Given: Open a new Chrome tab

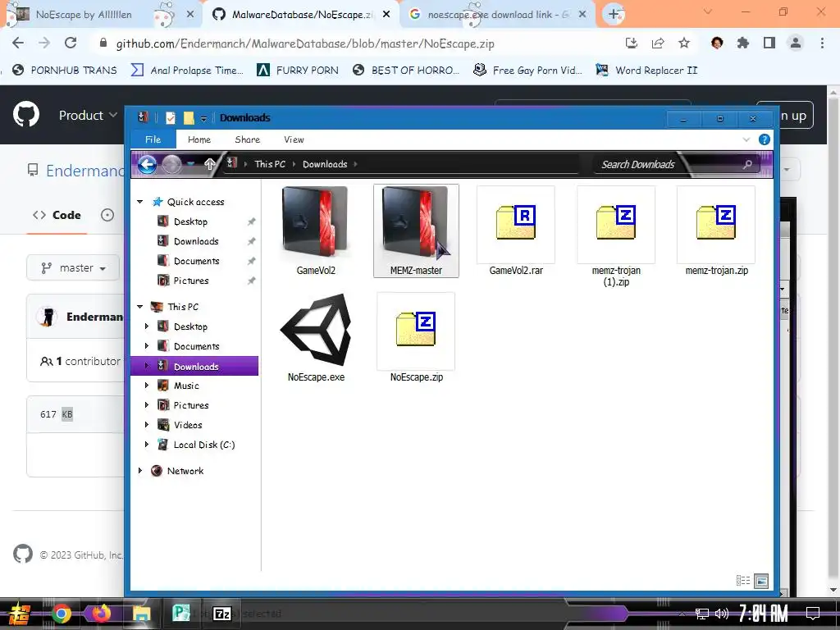Looking at the screenshot, I should click(x=614, y=15).
